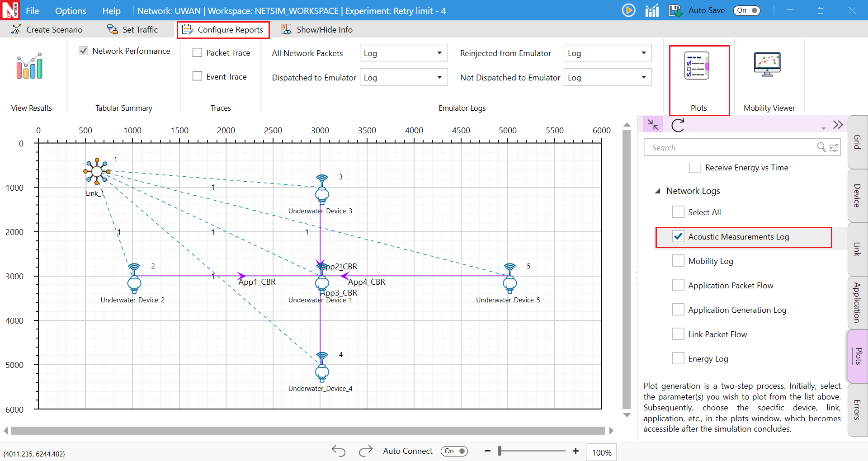The height and width of the screenshot is (461, 868).
Task: Uncheck Acoustic Measurements Log
Action: 678,236
